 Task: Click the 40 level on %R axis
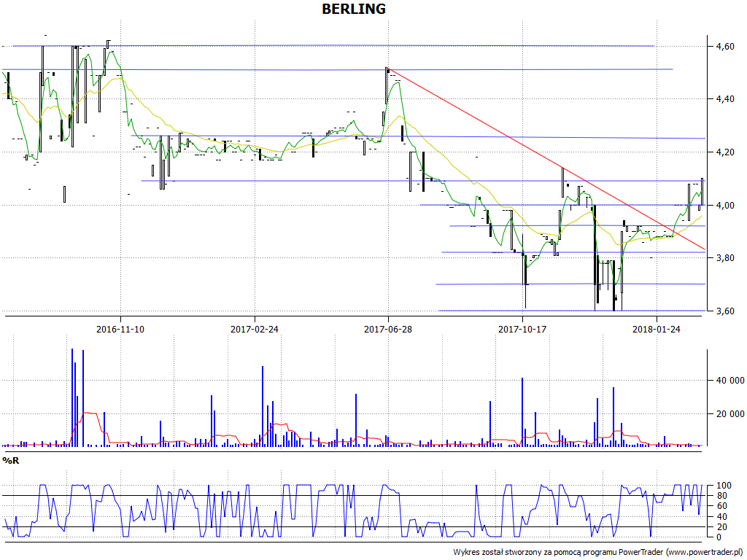tap(722, 517)
